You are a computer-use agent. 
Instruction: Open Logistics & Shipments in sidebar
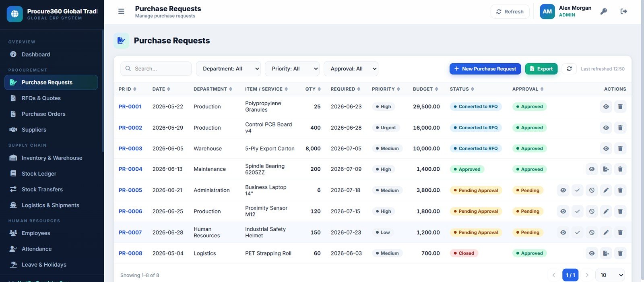click(51, 205)
